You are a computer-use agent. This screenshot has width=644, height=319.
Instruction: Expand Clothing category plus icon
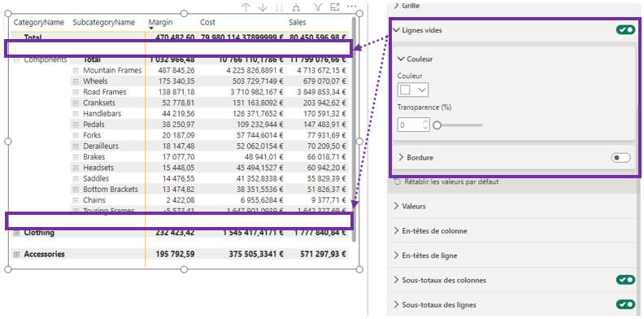point(16,233)
